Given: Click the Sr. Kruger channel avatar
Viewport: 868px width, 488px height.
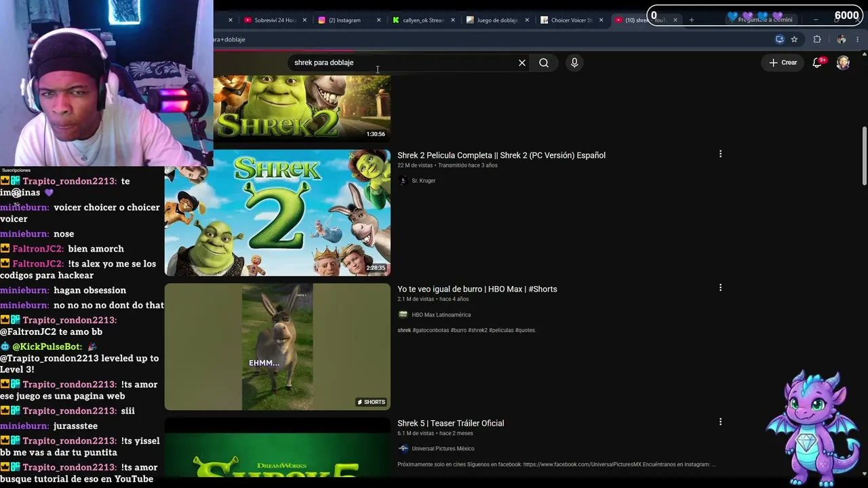Looking at the screenshot, I should tap(403, 180).
